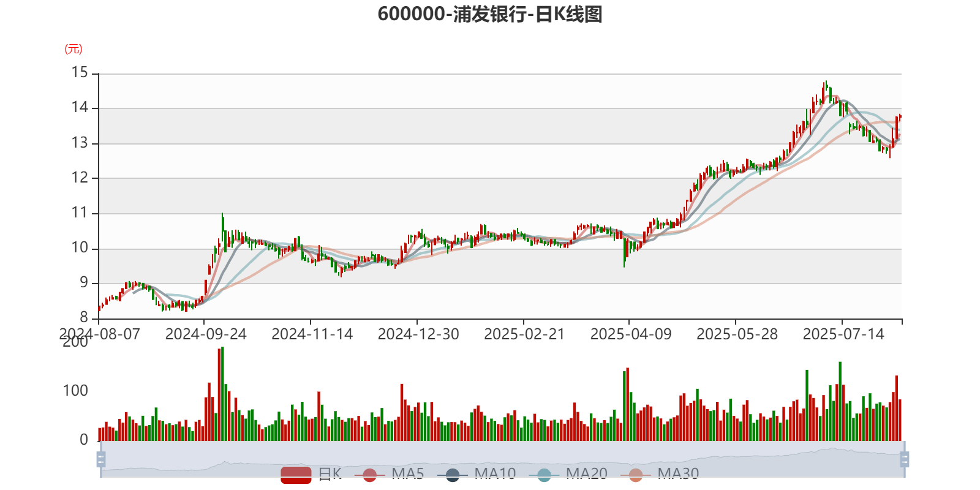The image size is (980, 490).
Task: Click the 100 volume axis label
Action: click(x=75, y=391)
